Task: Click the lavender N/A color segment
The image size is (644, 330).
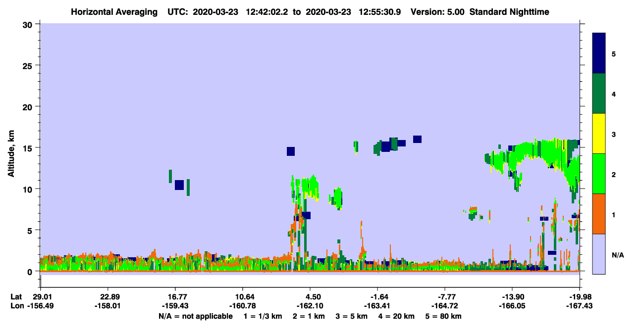Action: click(599, 254)
